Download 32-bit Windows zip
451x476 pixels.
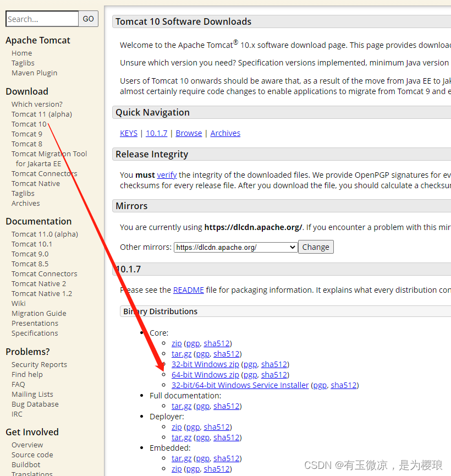pos(205,364)
